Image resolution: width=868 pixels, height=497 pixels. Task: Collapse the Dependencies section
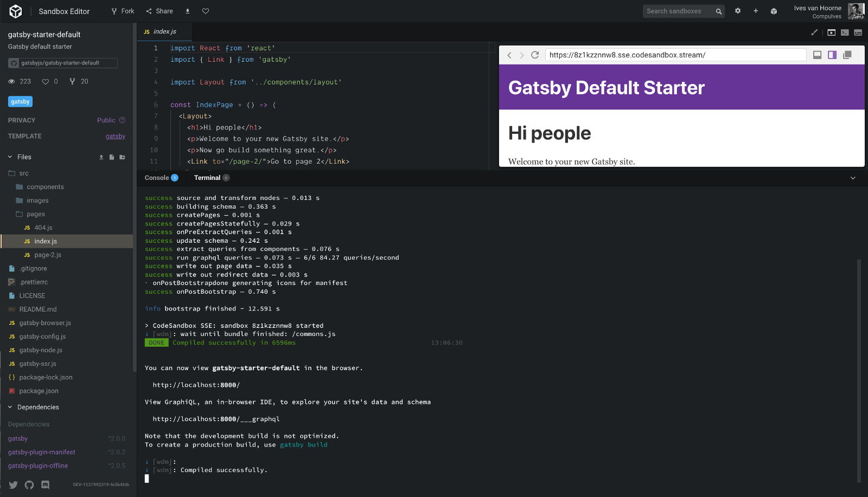click(x=9, y=407)
